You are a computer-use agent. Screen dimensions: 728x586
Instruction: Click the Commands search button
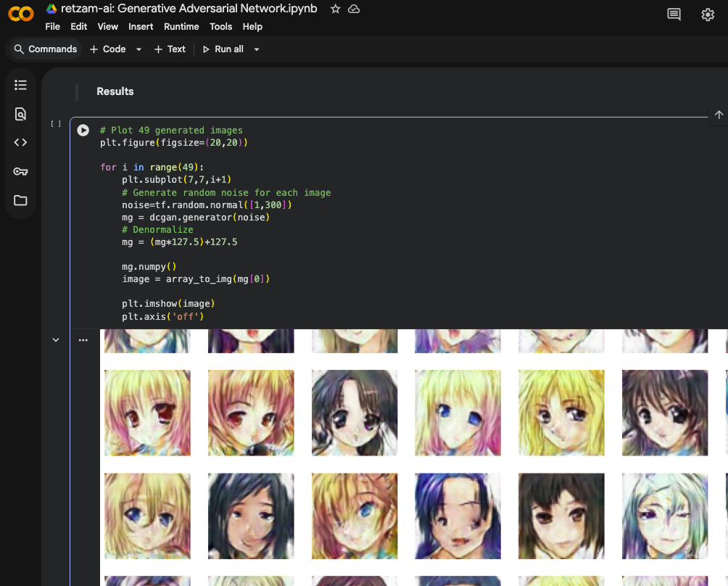point(45,49)
